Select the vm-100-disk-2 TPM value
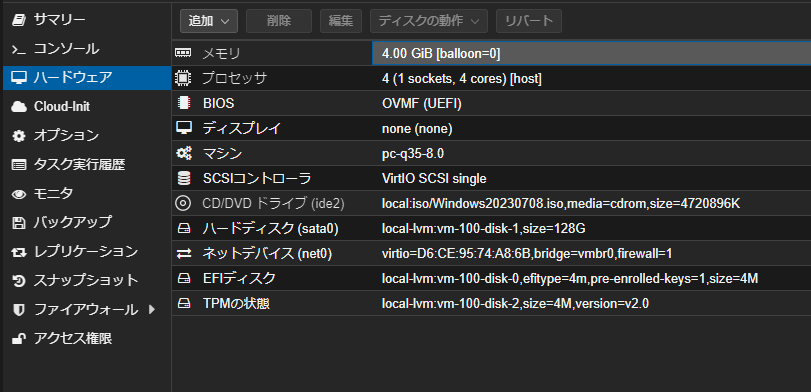The image size is (811, 392). coord(515,304)
